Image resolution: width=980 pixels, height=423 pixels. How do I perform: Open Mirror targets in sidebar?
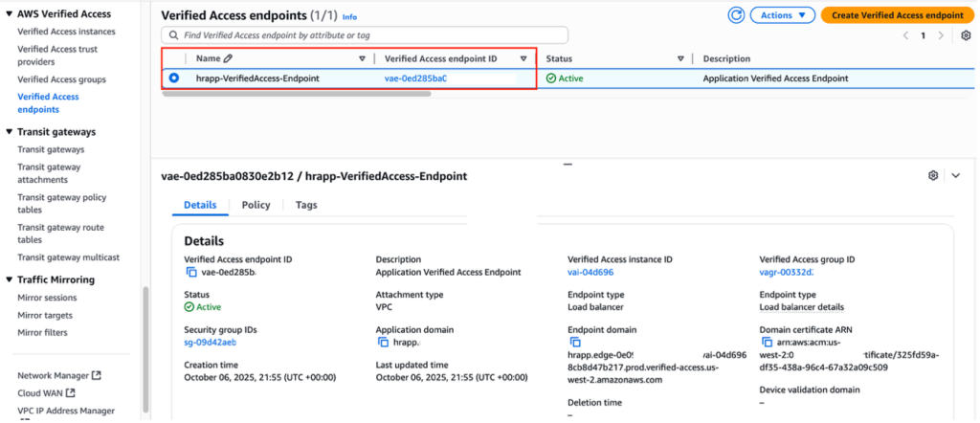(45, 315)
